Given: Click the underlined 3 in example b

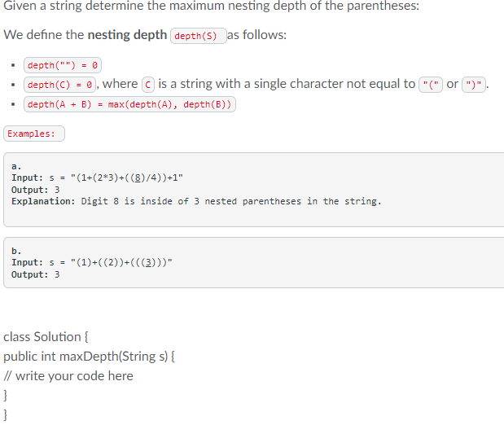Looking at the screenshot, I should 148,262.
